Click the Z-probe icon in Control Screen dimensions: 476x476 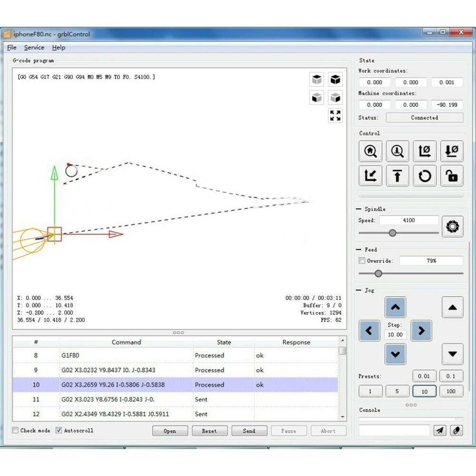point(397,151)
